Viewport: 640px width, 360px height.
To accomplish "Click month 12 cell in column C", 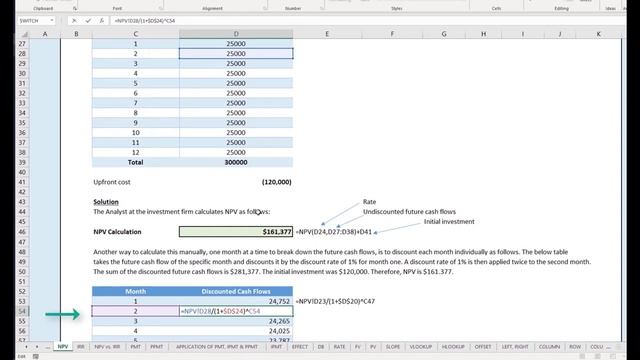I will [136, 152].
